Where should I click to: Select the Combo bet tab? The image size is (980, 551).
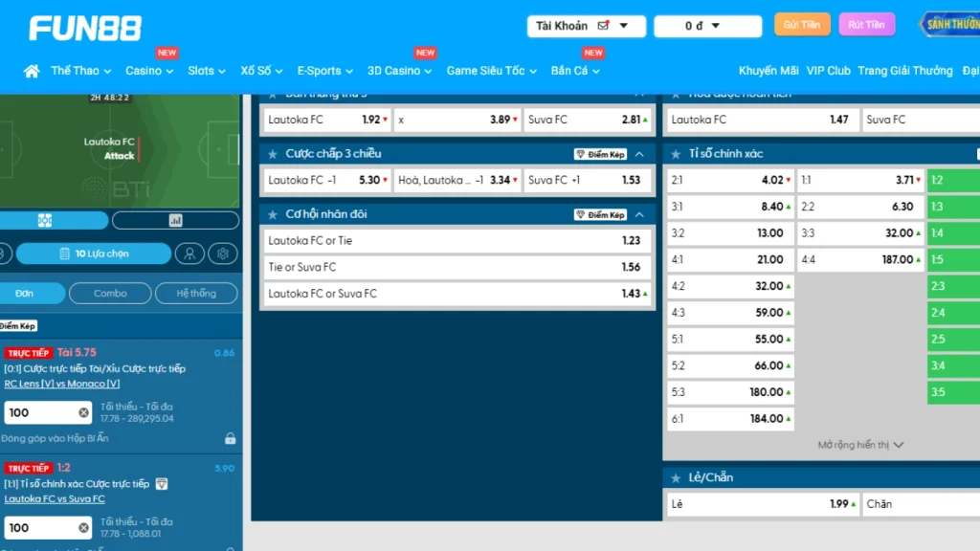click(x=110, y=294)
